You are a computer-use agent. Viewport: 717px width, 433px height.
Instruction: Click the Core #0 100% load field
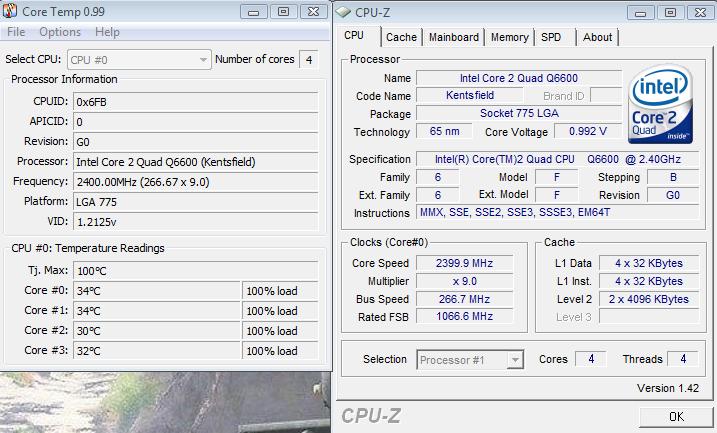280,291
